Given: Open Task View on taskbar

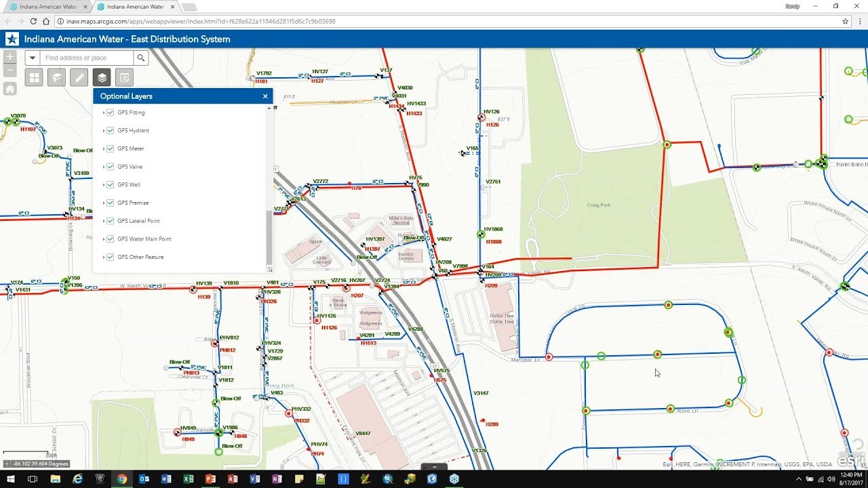Looking at the screenshot, I should [32, 479].
